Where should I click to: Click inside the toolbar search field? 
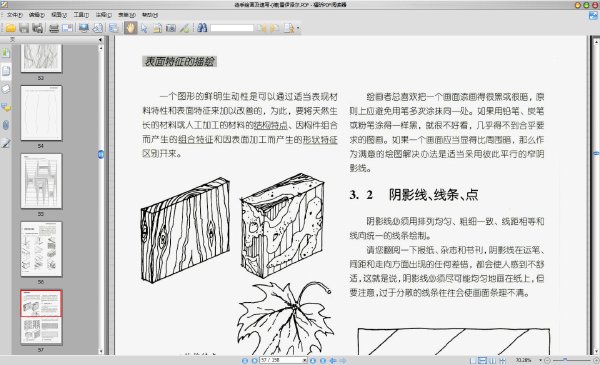pyautogui.click(x=232, y=28)
